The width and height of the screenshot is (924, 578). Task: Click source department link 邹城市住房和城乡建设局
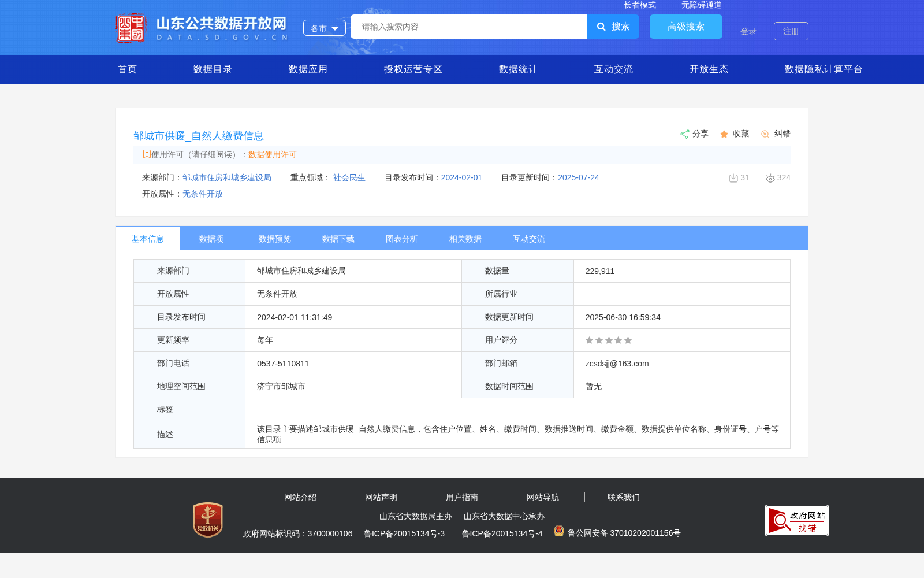227,177
